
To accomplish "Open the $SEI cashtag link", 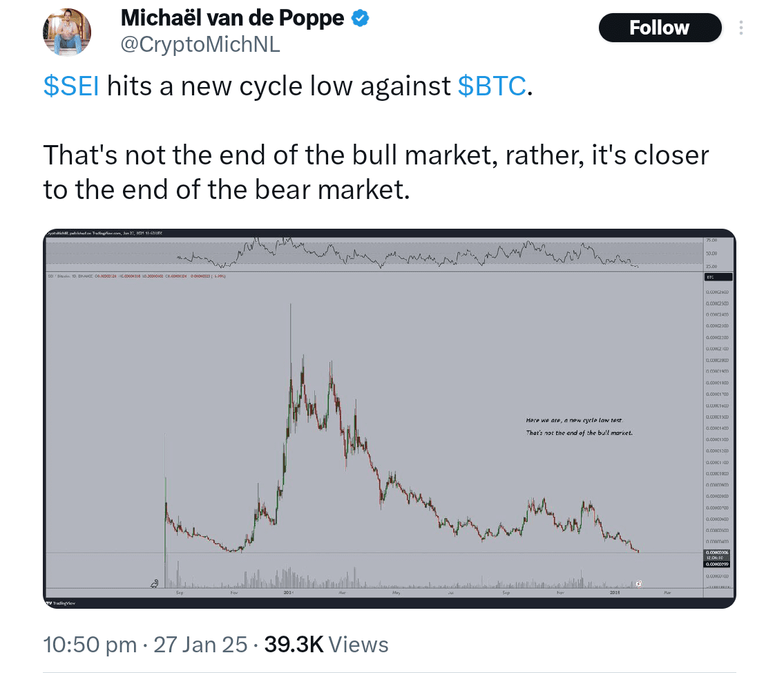I will click(71, 86).
